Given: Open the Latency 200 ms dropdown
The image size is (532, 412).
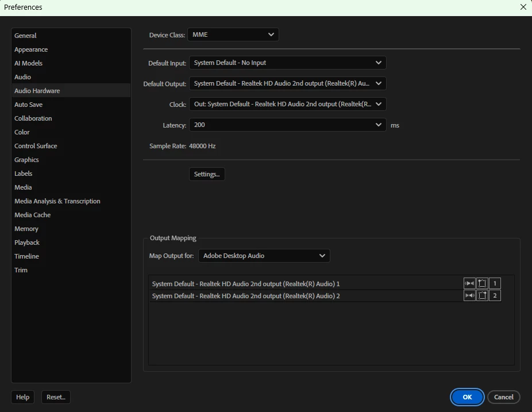Looking at the screenshot, I should coord(288,125).
